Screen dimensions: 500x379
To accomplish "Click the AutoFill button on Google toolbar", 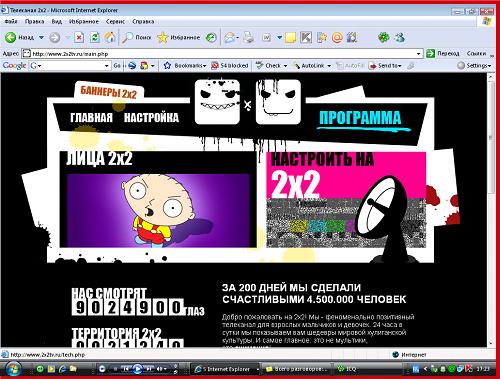I will point(350,66).
